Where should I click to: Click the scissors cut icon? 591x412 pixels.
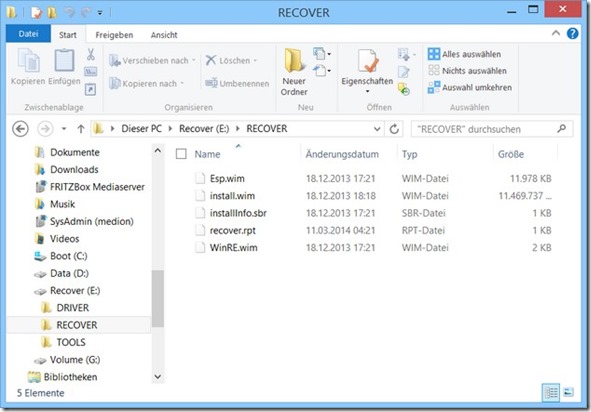point(90,54)
